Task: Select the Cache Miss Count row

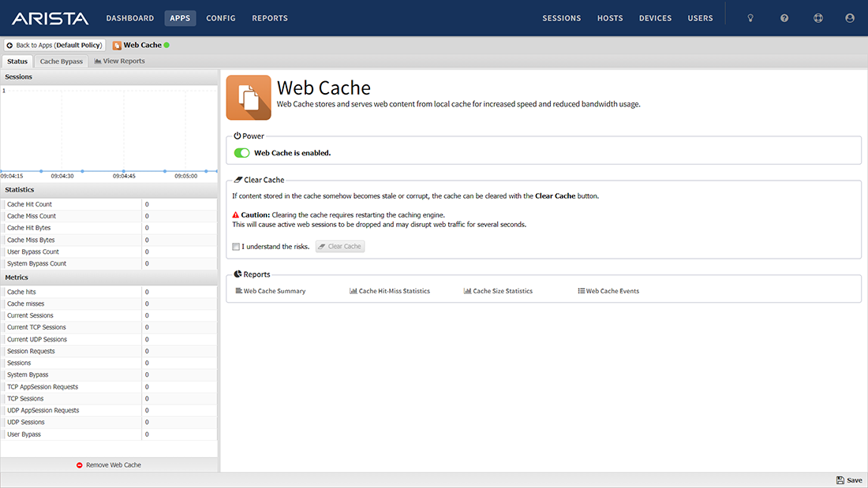Action: pyautogui.click(x=109, y=216)
